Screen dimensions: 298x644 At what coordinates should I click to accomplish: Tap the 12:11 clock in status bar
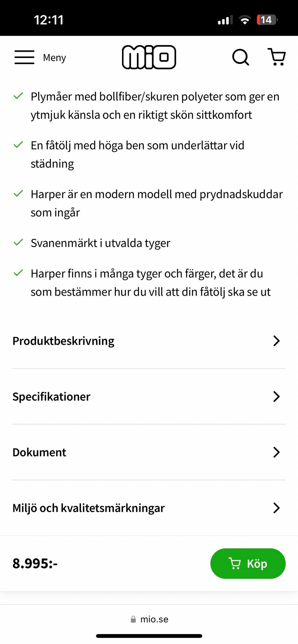(x=48, y=20)
